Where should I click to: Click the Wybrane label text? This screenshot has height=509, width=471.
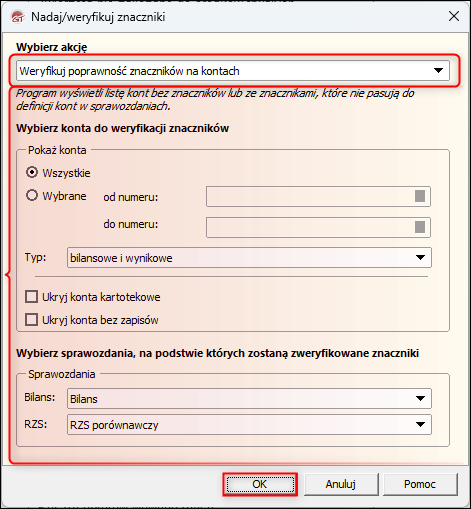(x=64, y=196)
